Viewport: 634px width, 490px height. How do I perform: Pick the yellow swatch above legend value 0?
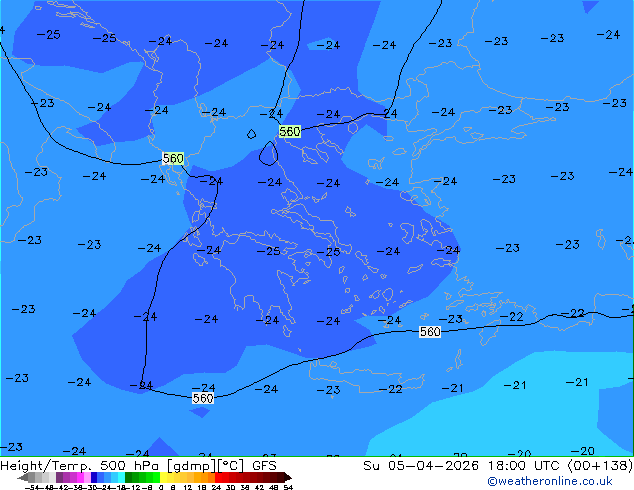point(163,478)
